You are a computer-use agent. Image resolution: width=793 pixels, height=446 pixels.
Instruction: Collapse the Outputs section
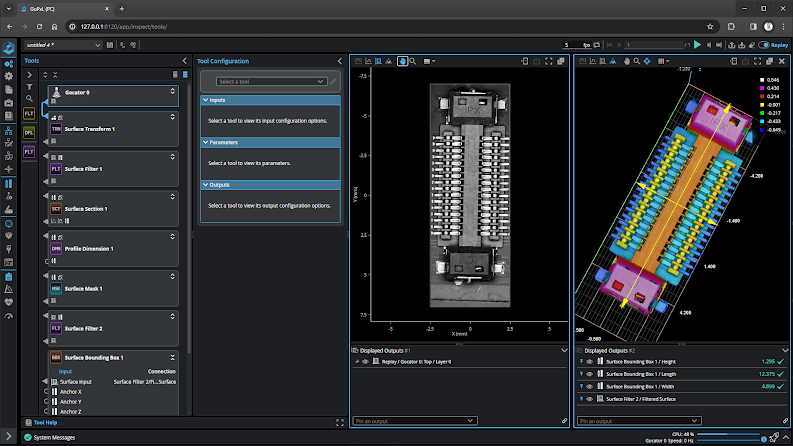205,185
